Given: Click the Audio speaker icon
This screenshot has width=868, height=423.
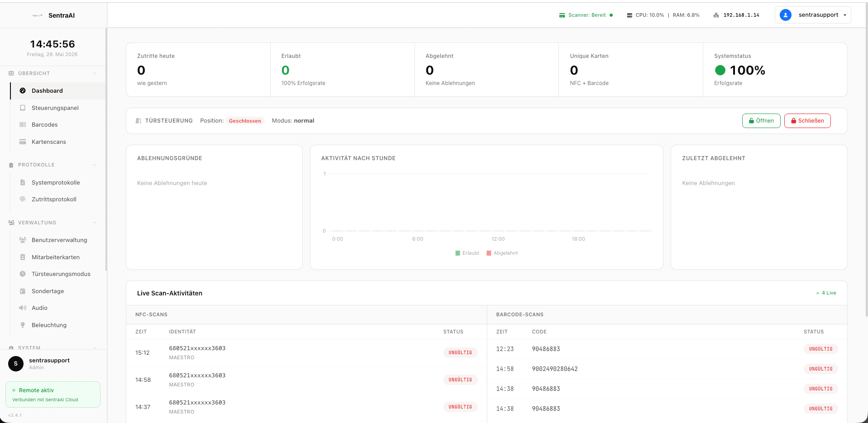Looking at the screenshot, I should [x=23, y=308].
